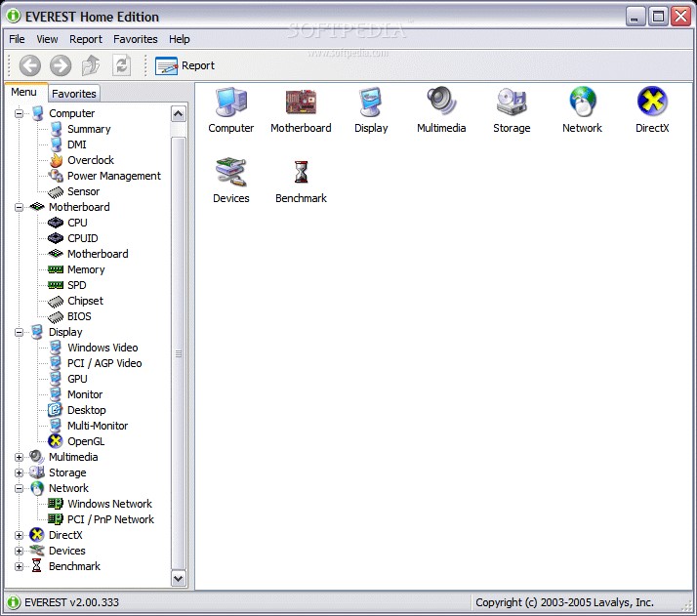Open the Multimedia speaker icon
Viewport: 697px width, 616px height.
click(x=441, y=103)
